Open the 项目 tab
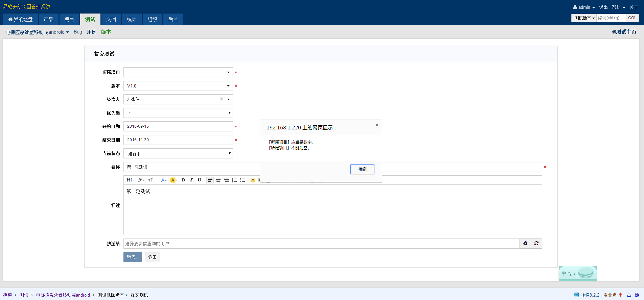 tap(69, 19)
